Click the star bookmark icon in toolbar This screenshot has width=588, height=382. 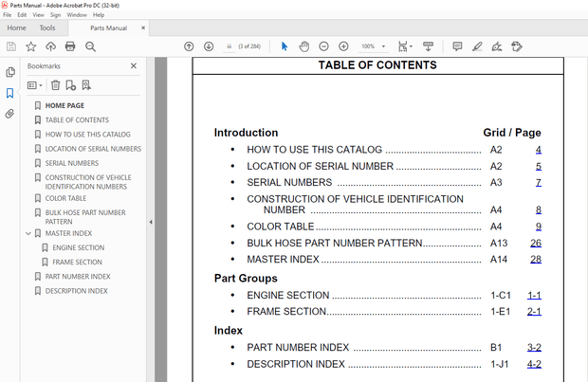pos(30,46)
